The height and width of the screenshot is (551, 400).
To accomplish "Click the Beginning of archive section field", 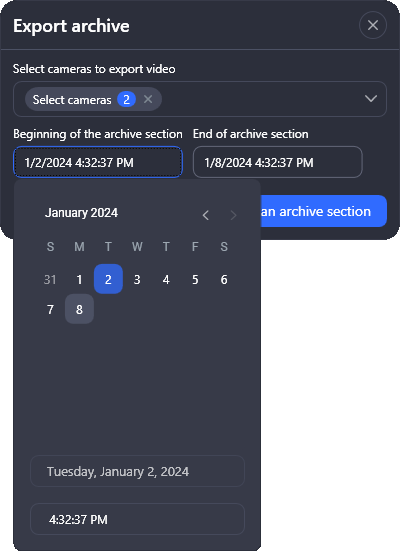I will pos(98,162).
